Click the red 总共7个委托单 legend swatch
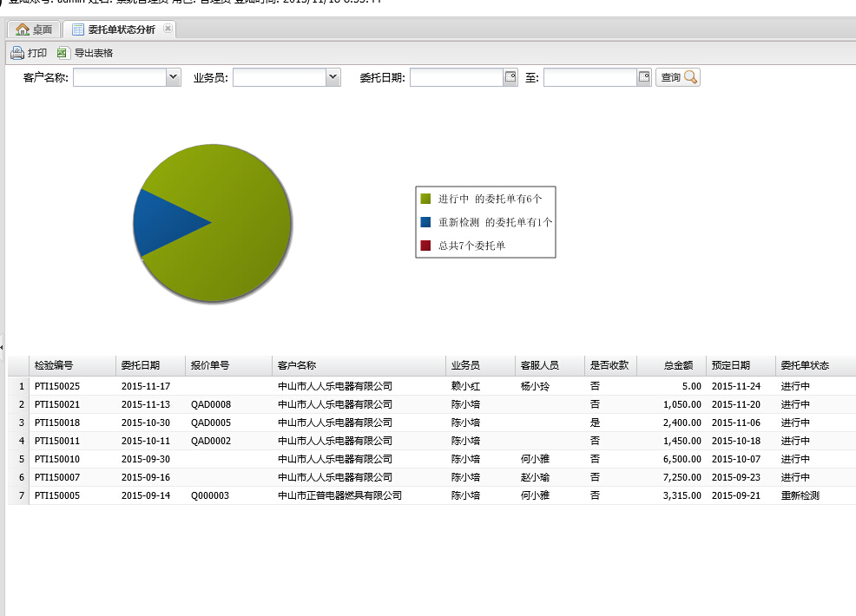This screenshot has height=616, width=856. tap(425, 246)
